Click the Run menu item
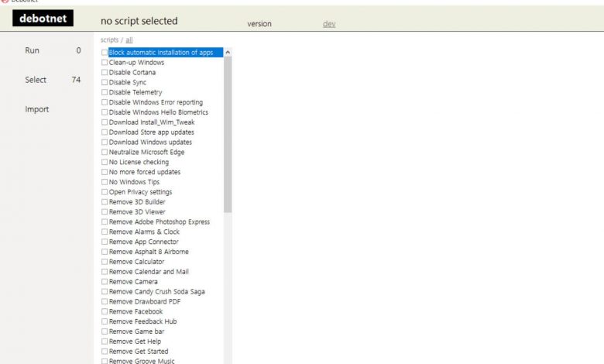 pyautogui.click(x=32, y=50)
